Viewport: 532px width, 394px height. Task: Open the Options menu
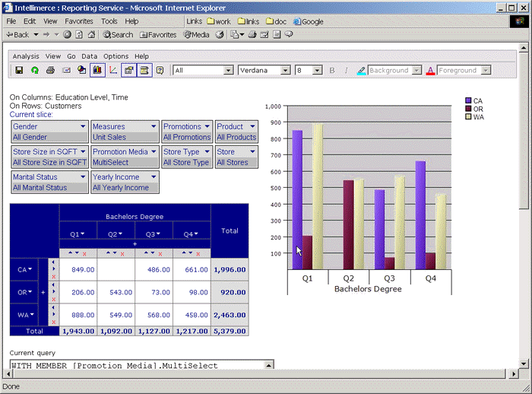point(116,56)
